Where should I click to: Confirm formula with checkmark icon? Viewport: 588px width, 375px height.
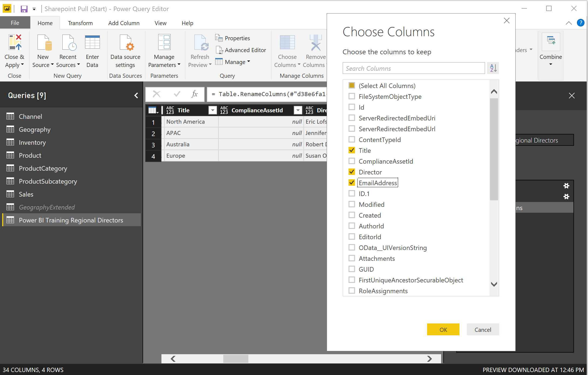[x=177, y=94]
